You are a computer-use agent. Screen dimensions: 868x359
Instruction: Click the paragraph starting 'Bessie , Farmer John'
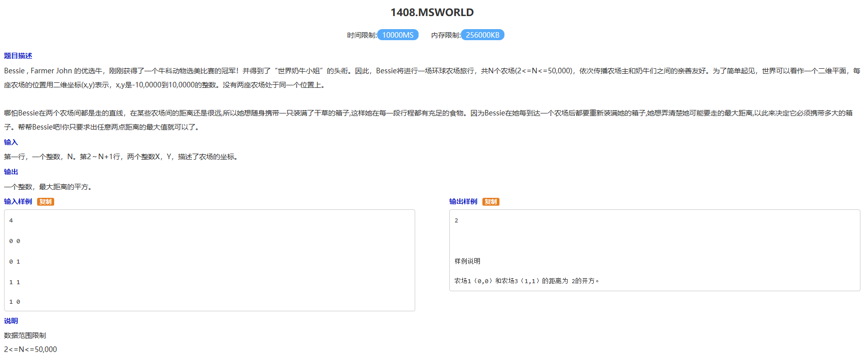tap(432, 78)
